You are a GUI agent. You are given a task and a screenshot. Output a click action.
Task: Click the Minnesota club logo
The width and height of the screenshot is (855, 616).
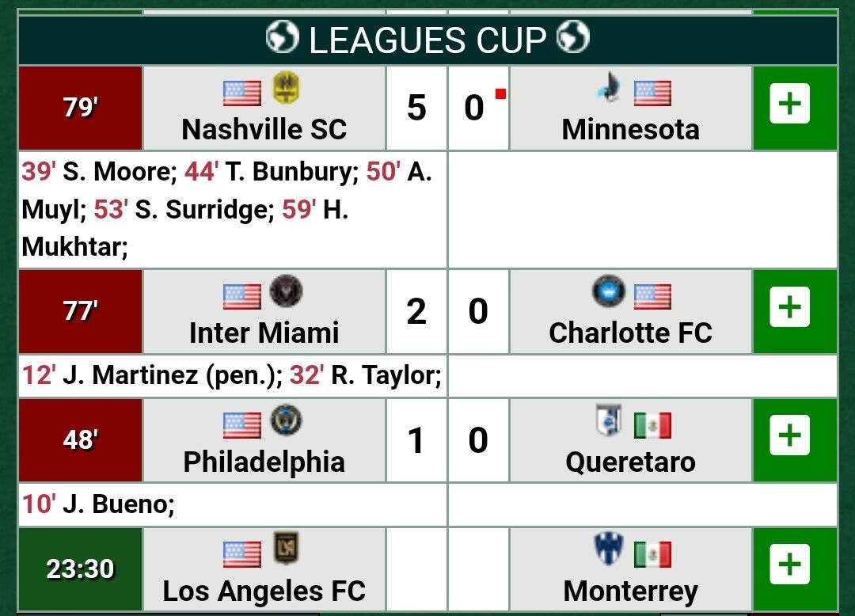click(609, 87)
